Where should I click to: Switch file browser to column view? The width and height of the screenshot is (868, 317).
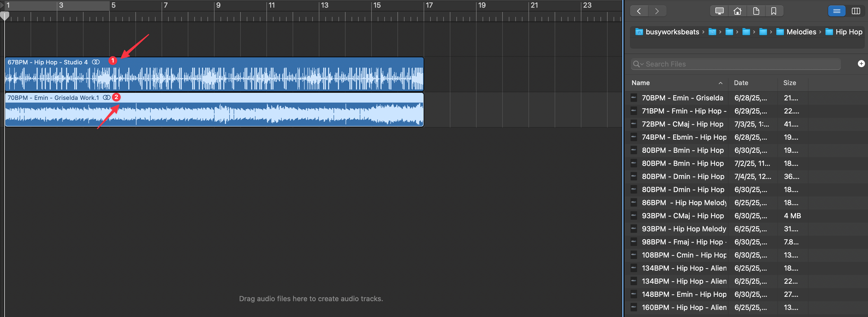coord(855,11)
